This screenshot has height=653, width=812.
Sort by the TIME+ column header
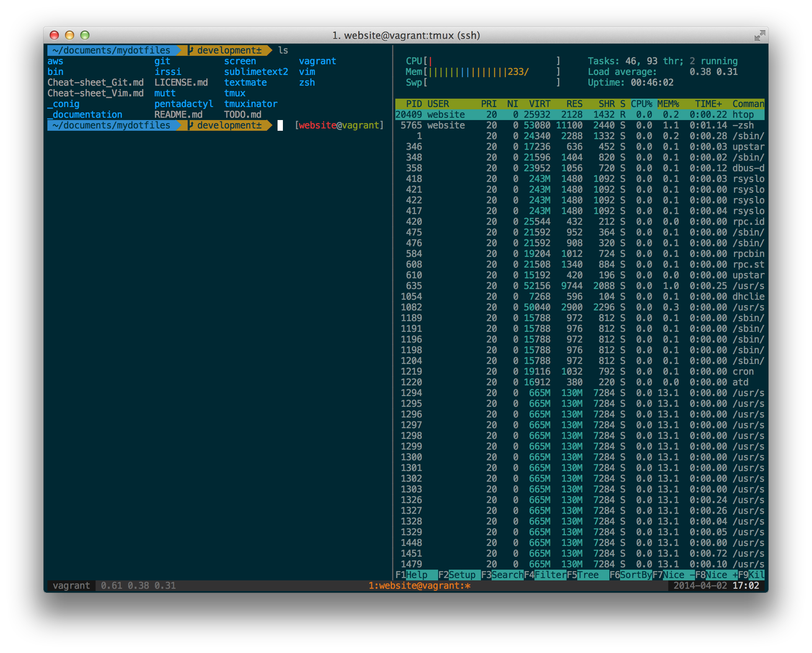coord(708,104)
